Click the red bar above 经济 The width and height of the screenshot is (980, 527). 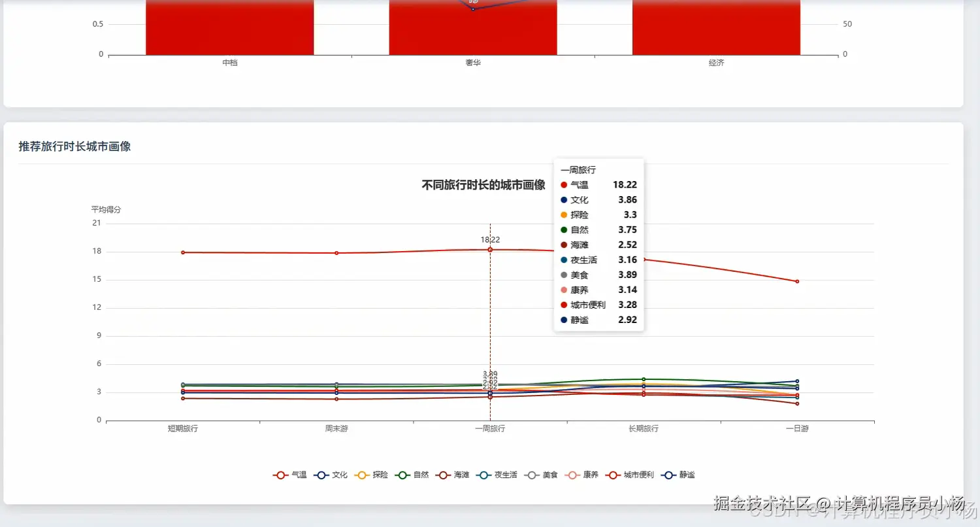tap(716, 27)
